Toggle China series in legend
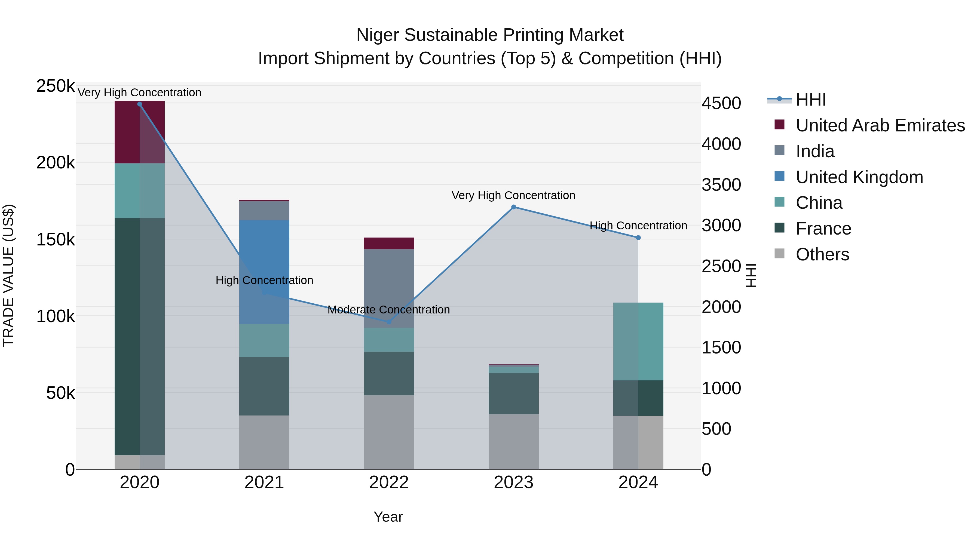The width and height of the screenshot is (980, 551). (808, 203)
